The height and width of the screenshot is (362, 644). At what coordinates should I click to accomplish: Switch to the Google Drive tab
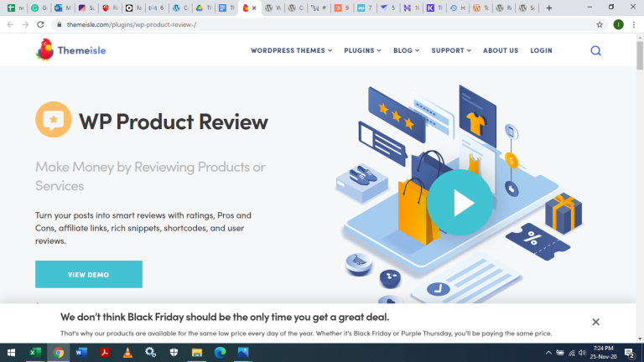(x=203, y=8)
